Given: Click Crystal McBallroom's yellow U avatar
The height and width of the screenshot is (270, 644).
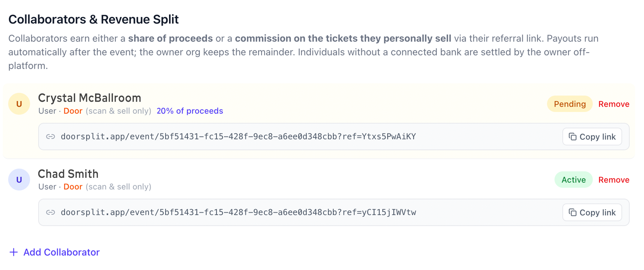Looking at the screenshot, I should [x=19, y=104].
